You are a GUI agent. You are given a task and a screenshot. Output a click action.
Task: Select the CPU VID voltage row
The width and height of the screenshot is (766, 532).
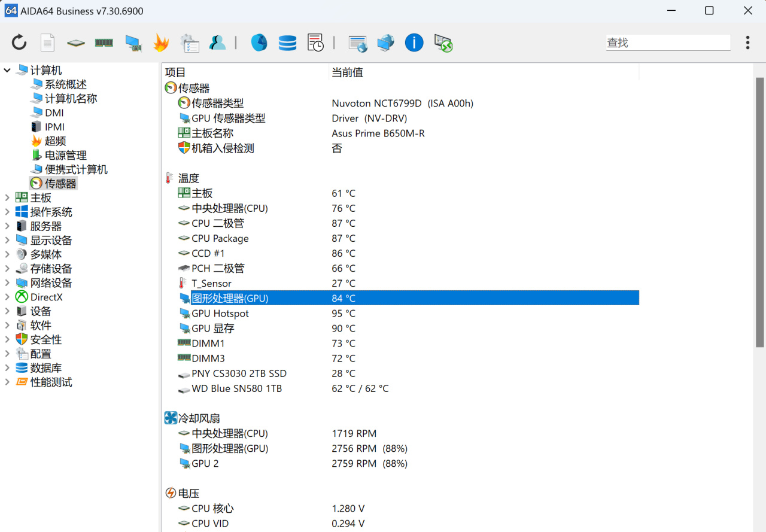click(x=401, y=524)
